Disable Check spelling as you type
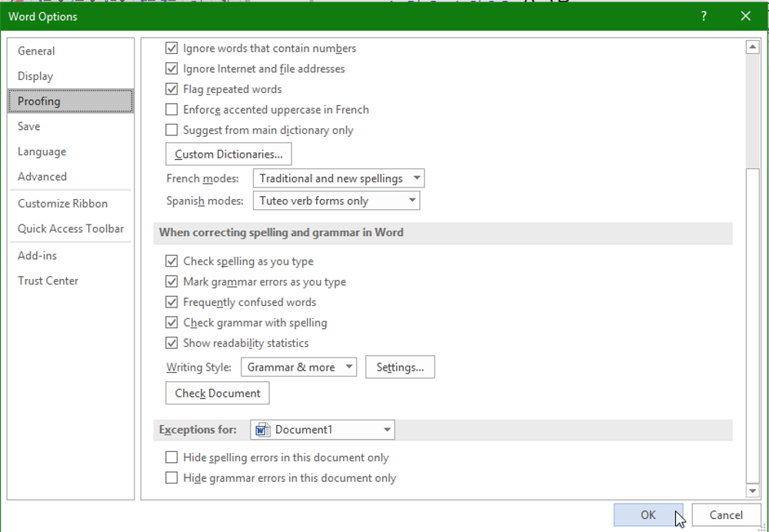Viewport: 769px width, 532px height. click(x=171, y=261)
